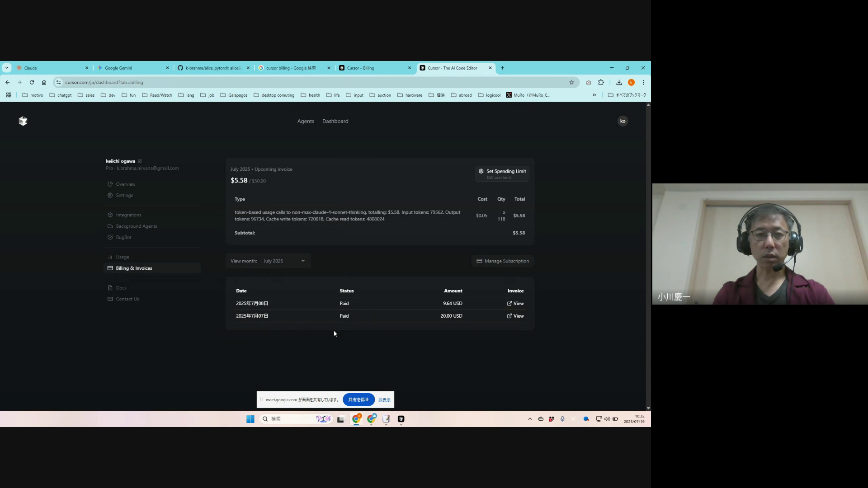Open Usage page in sidebar
Image resolution: width=868 pixels, height=488 pixels.
pyautogui.click(x=122, y=257)
